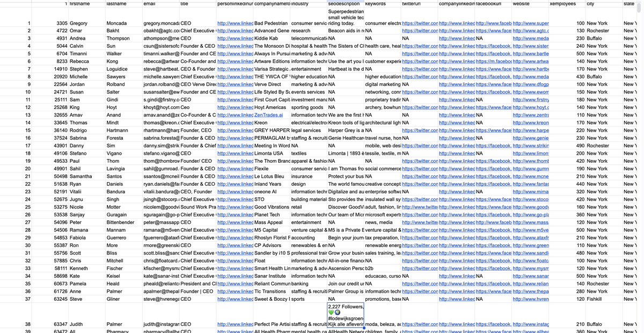The height and width of the screenshot is (333, 644).
Task: Select title cell 'Sound Work Pra'
Action: tap(198, 207)
